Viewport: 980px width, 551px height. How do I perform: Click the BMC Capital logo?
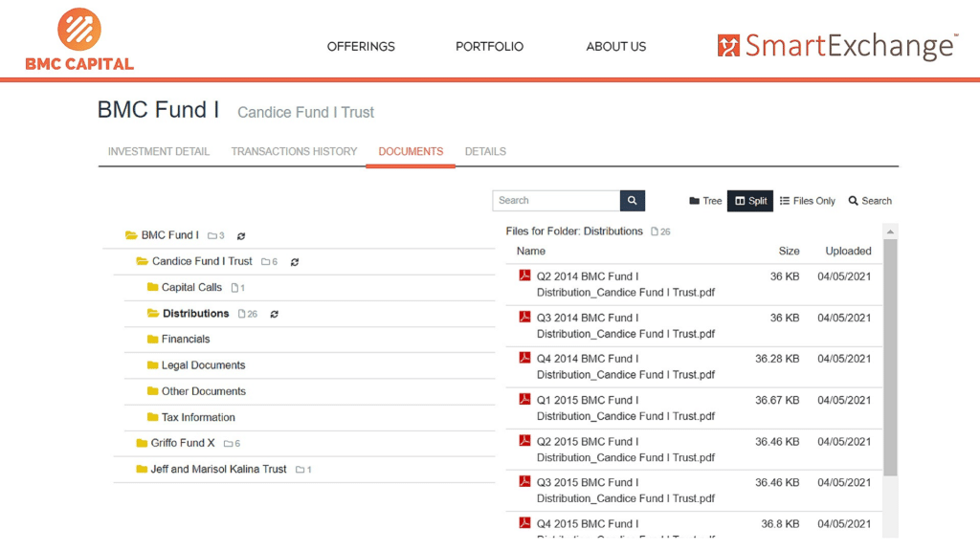pos(79,39)
